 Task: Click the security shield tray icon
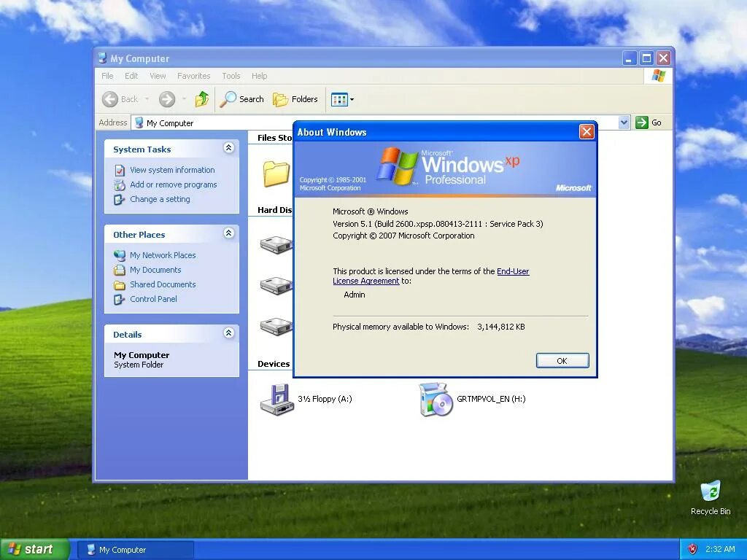pyautogui.click(x=693, y=549)
